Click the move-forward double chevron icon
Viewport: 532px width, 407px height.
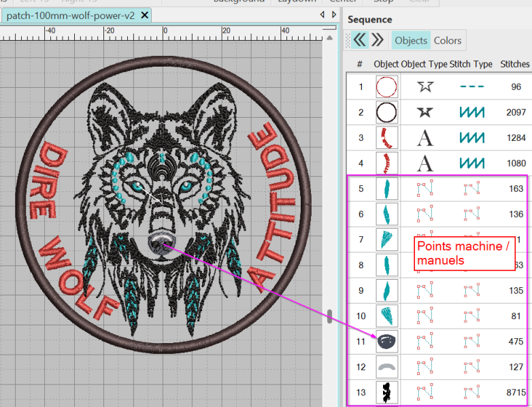[378, 40]
